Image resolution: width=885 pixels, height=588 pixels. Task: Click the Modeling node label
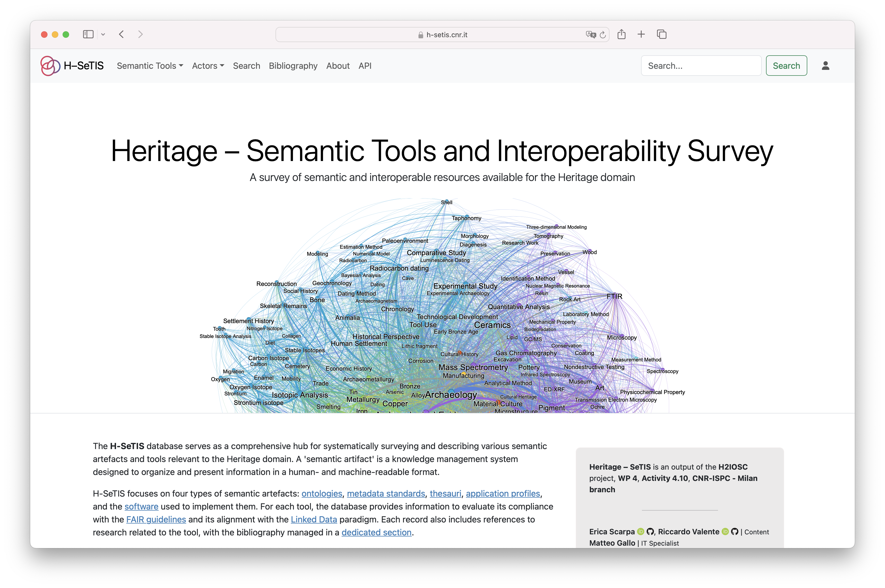[x=317, y=254]
